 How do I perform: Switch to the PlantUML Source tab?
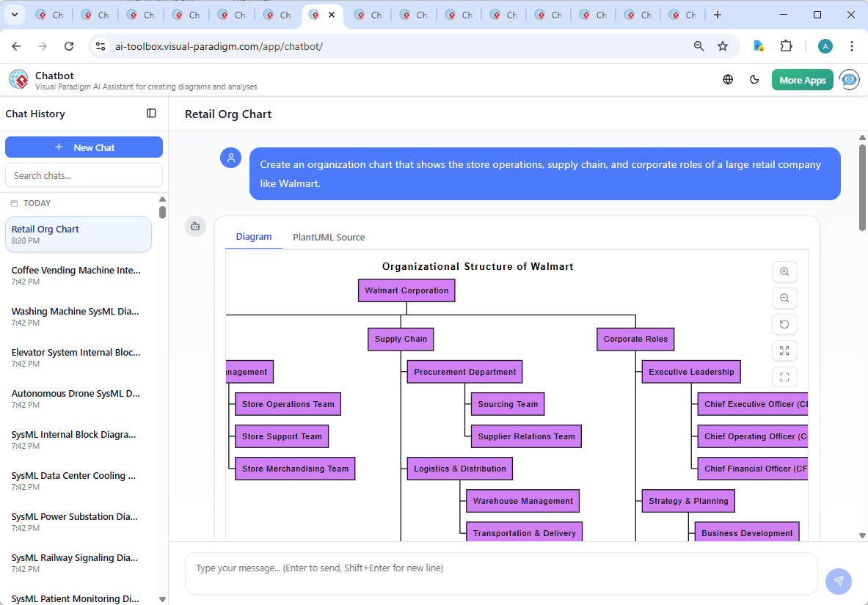click(x=329, y=237)
